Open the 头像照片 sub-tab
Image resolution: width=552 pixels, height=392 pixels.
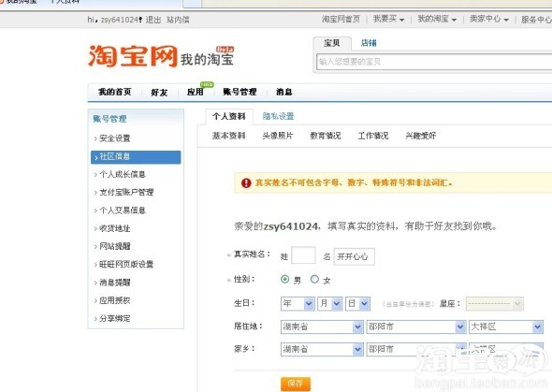click(278, 136)
